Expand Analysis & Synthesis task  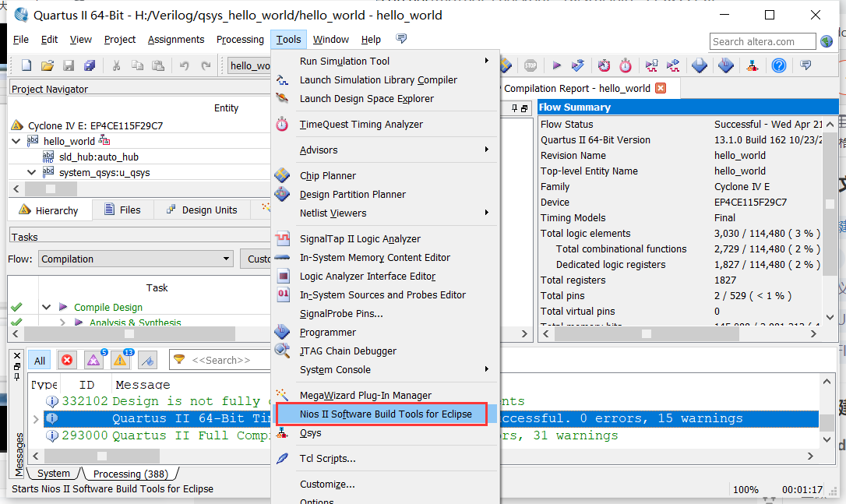[x=62, y=322]
